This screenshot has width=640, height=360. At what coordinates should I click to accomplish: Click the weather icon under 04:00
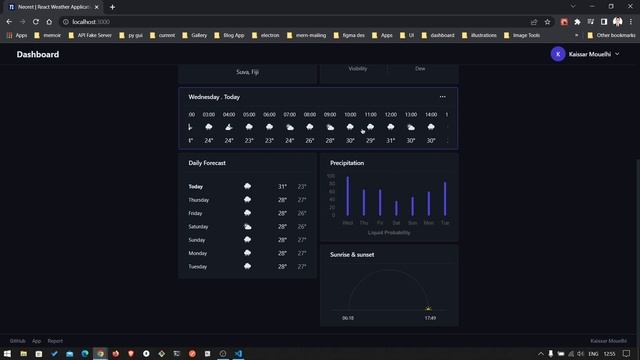point(229,127)
